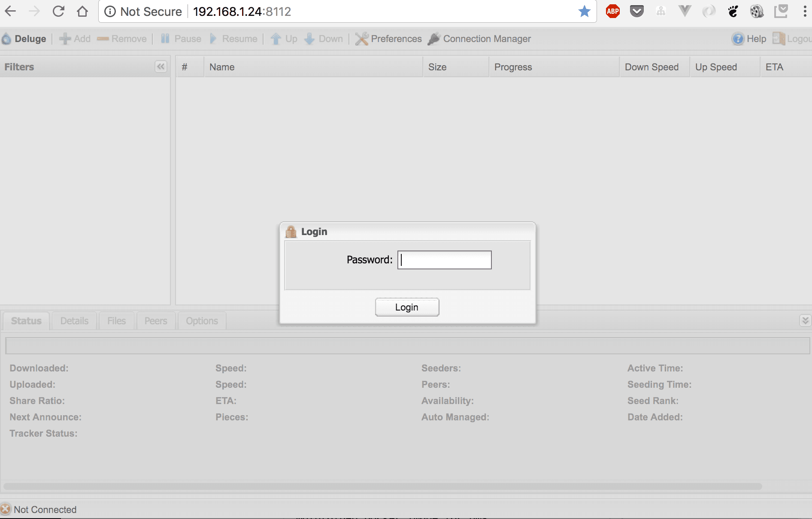Collapse the bottom status panel
Viewport: 812px width, 519px height.
tap(805, 320)
